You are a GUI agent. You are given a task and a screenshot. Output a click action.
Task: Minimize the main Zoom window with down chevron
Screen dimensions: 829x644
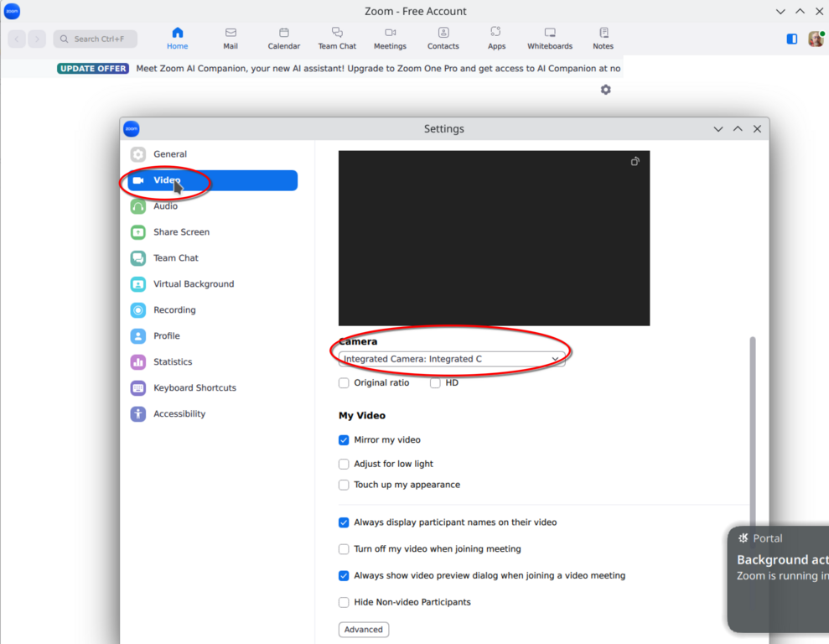[780, 11]
